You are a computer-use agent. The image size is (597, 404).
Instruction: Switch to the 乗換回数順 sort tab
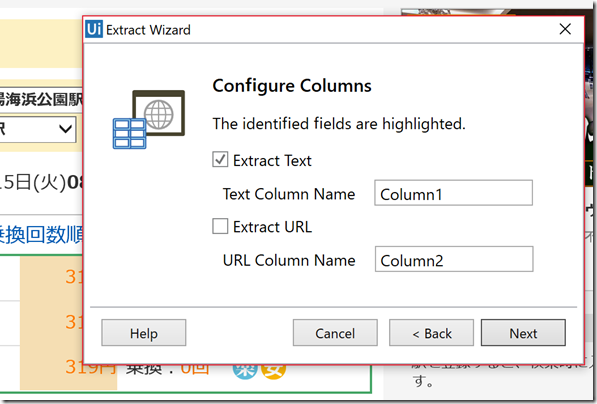[x=41, y=235]
